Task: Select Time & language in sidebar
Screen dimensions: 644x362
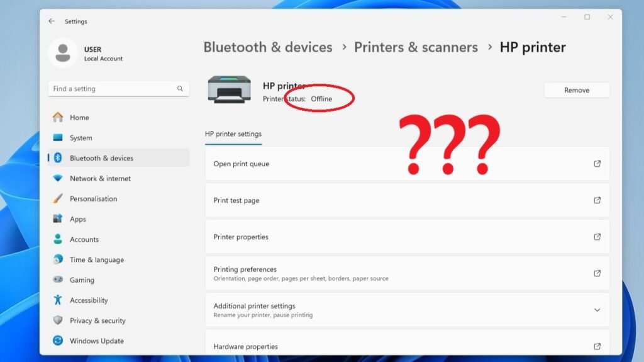Action: tap(96, 259)
